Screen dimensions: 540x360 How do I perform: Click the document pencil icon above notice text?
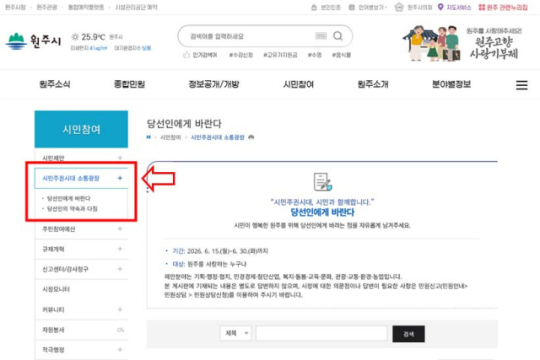point(322,182)
